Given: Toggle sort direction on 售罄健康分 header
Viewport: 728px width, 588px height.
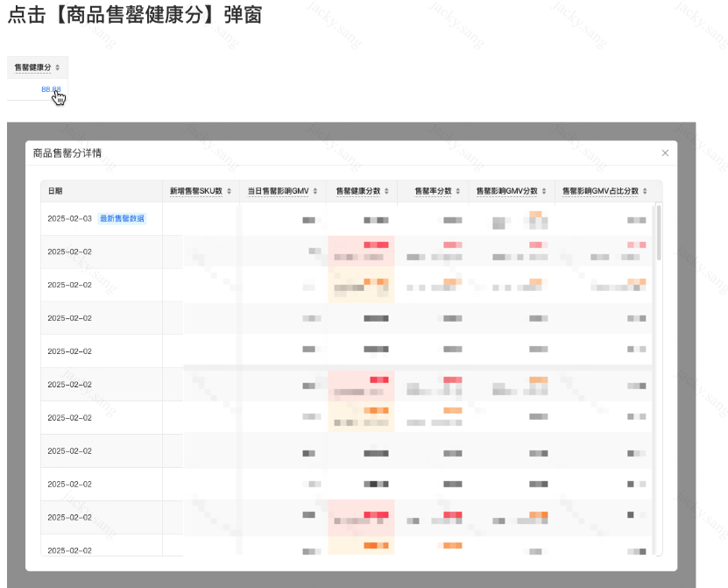Looking at the screenshot, I should point(56,67).
